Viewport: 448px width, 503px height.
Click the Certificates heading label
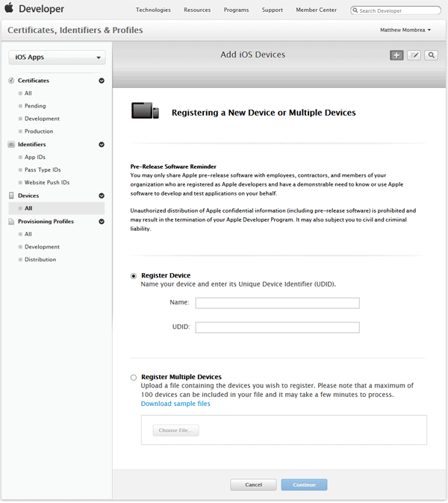(x=34, y=81)
